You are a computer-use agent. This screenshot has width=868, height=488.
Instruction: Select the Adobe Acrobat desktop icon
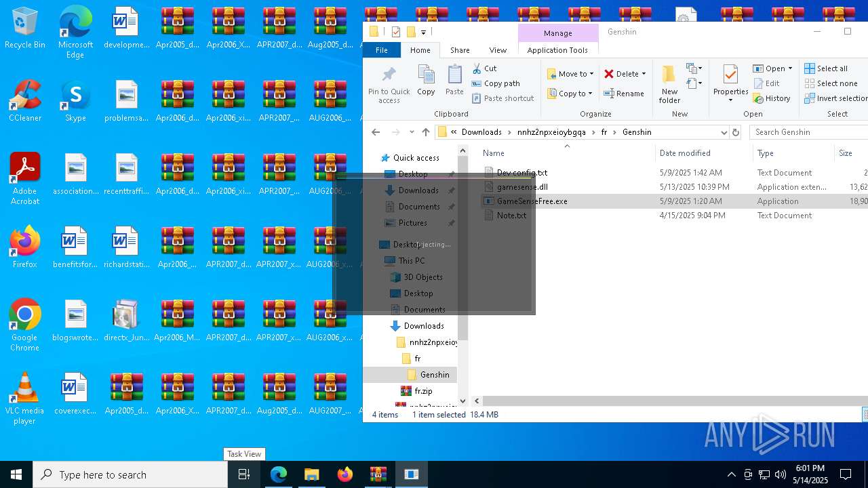pyautogui.click(x=25, y=179)
